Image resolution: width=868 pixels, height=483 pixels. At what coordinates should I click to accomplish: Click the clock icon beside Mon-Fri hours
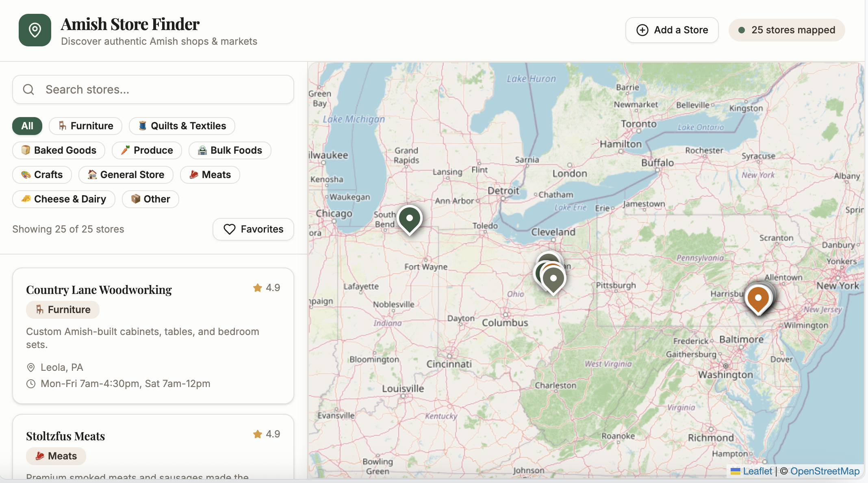(x=31, y=384)
